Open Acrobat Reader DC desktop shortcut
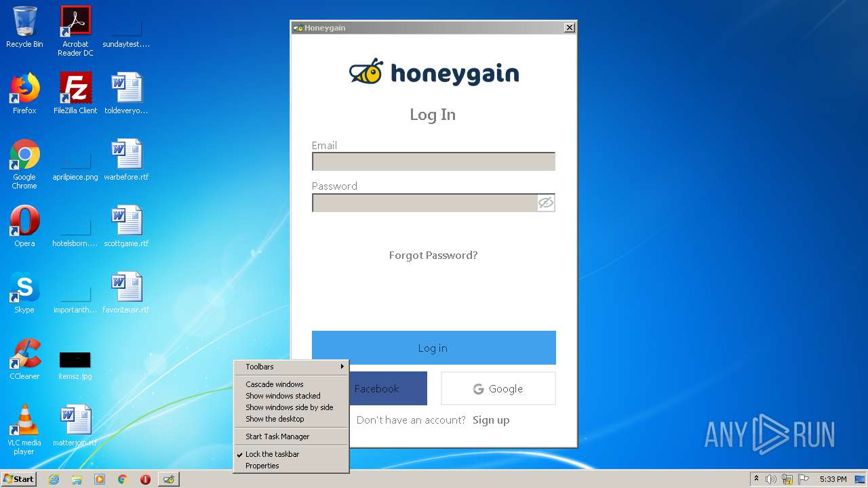The image size is (868, 488). point(75,31)
